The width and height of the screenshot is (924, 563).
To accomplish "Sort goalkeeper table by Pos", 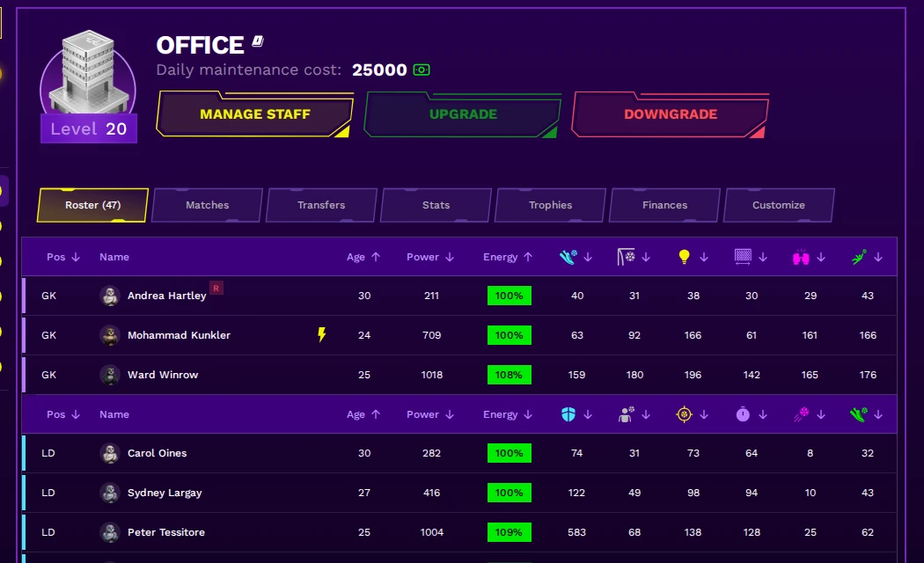I will click(63, 257).
